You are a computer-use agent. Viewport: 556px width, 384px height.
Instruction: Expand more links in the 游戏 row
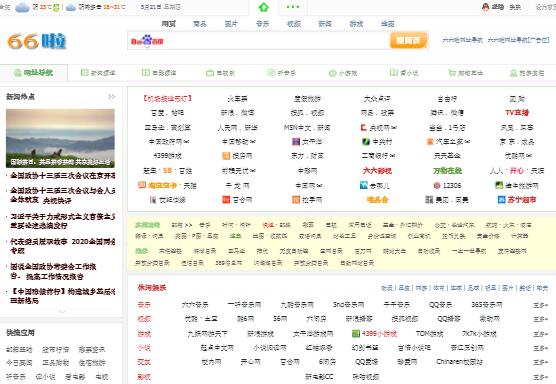point(540,334)
